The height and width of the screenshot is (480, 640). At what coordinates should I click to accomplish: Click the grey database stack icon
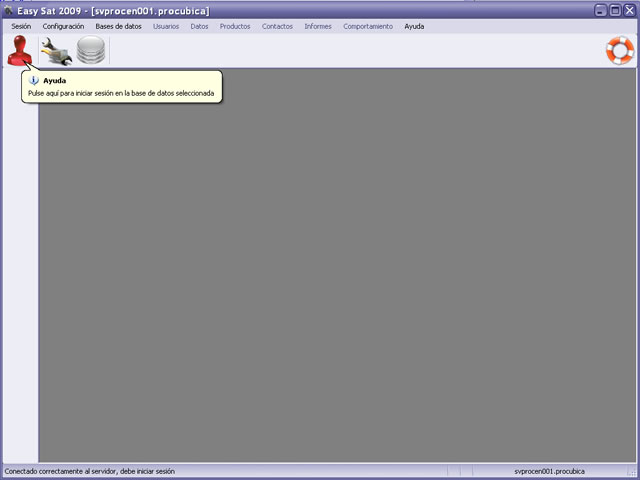(x=91, y=50)
